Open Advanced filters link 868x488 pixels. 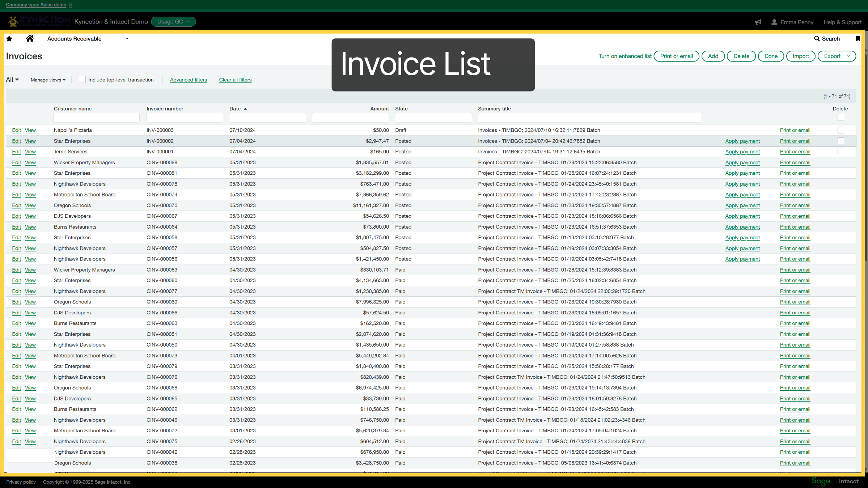189,80
